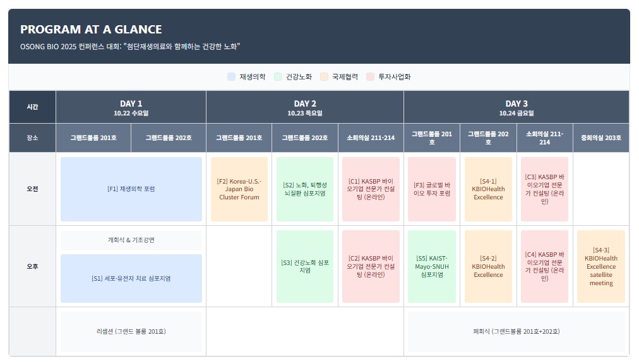Select the DAY 1 10.22 column header
Screen dimensions: 639x364
(x=131, y=107)
